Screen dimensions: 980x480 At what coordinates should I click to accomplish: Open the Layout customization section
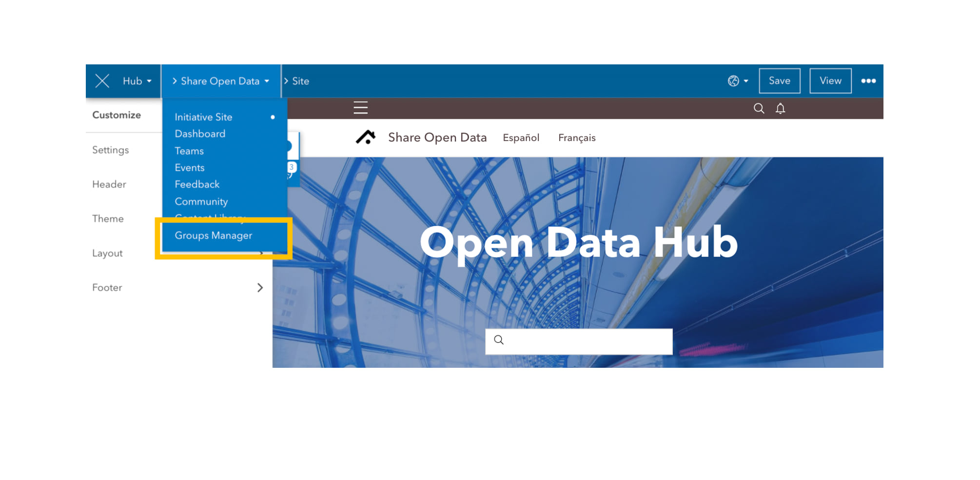pos(107,253)
